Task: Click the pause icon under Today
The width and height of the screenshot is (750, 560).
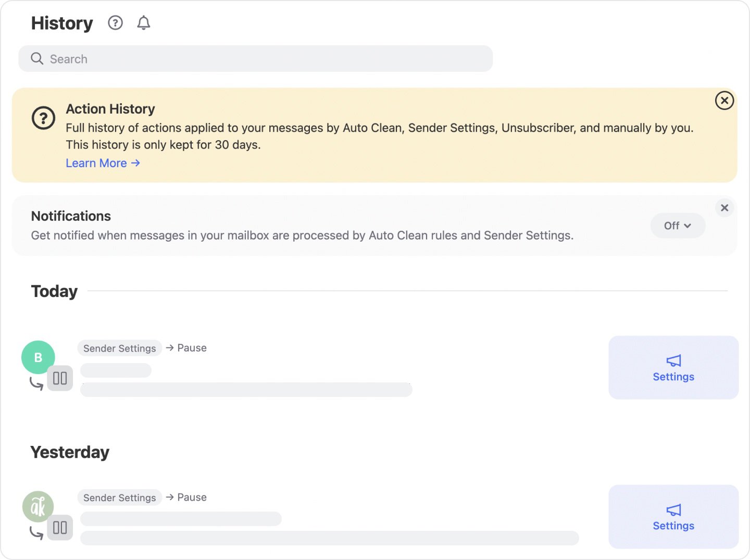Action: coord(60,378)
